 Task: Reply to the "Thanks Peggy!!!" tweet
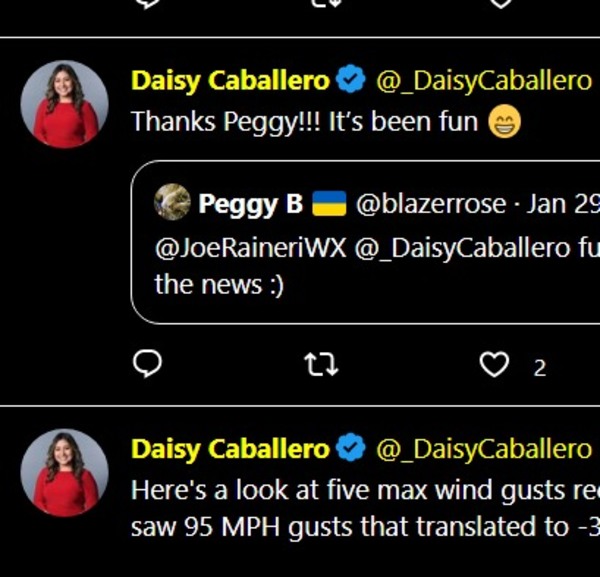click(x=147, y=367)
